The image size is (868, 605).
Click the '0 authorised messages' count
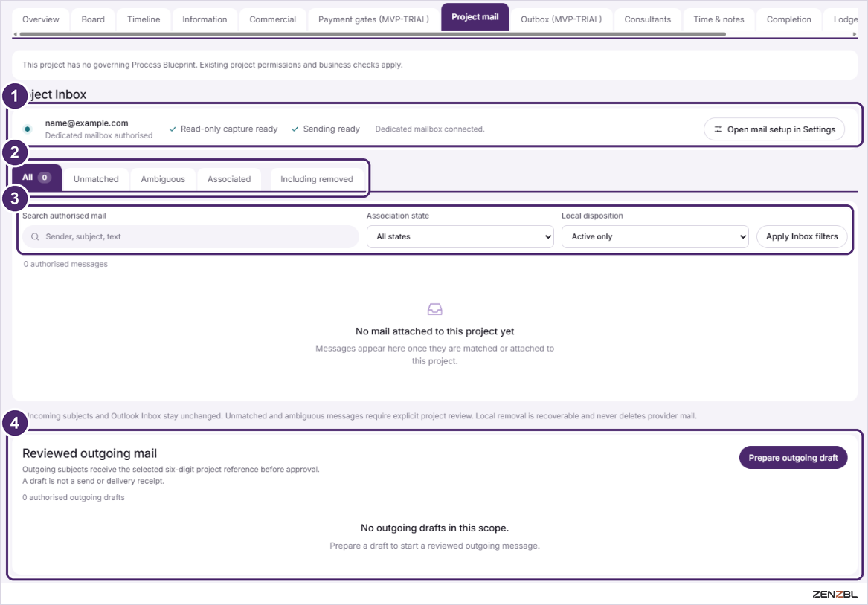65,265
